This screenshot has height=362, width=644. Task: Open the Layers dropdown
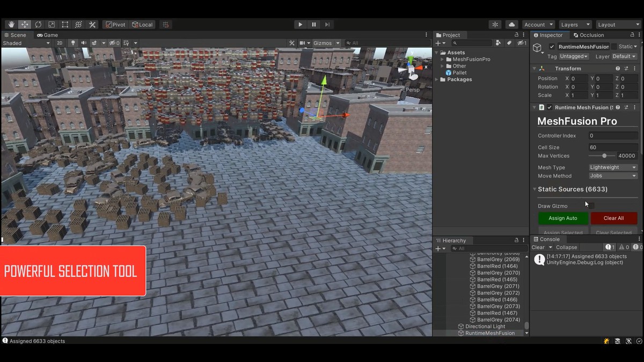575,25
